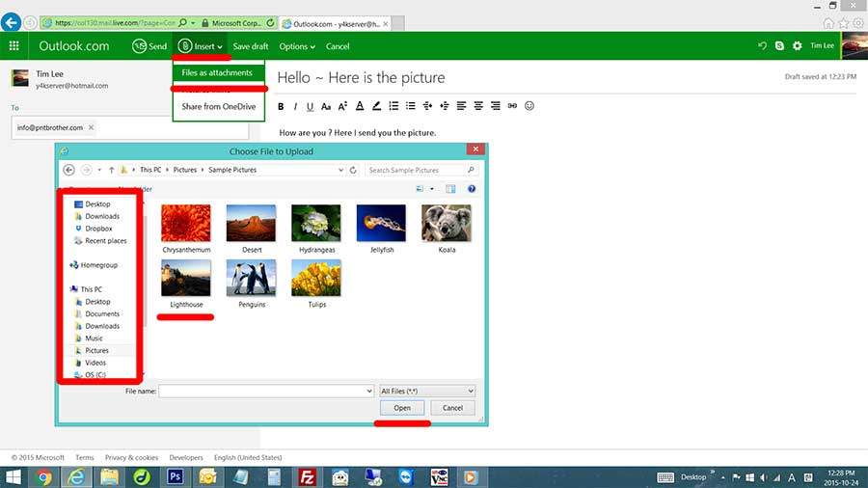The height and width of the screenshot is (488, 868).
Task: Apply Underline formatting to the message
Action: [310, 106]
